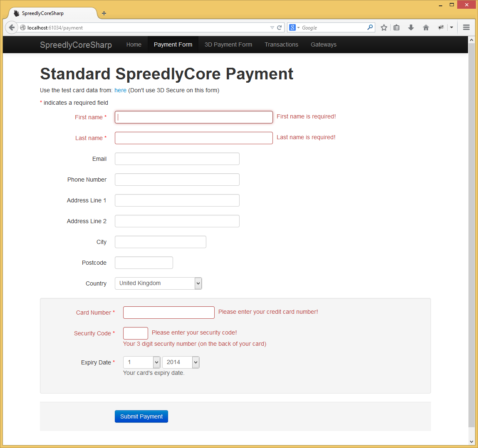This screenshot has height=448, width=478.
Task: Expand the toolbar addon dropdown arrow
Action: pyautogui.click(x=451, y=27)
